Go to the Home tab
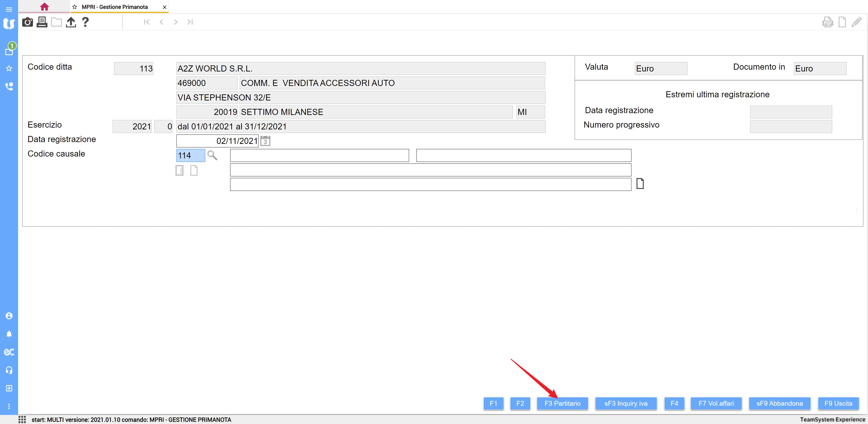The width and height of the screenshot is (868, 424). [44, 7]
